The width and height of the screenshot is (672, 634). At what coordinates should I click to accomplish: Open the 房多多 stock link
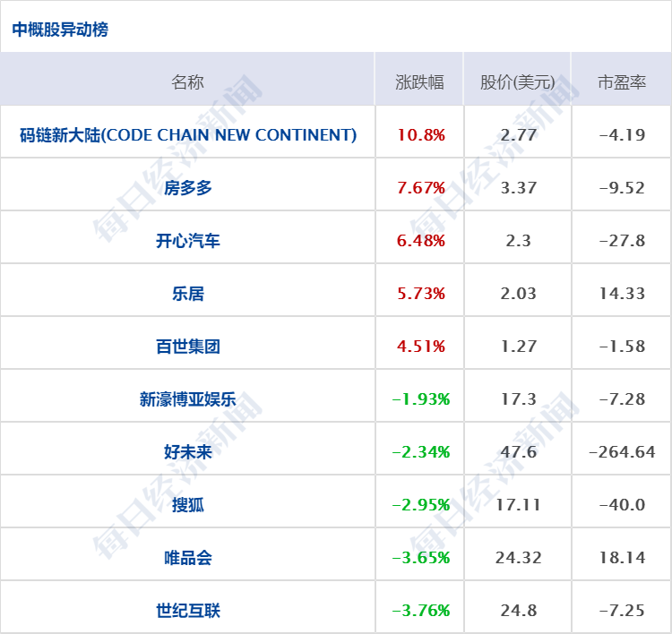pyautogui.click(x=188, y=188)
